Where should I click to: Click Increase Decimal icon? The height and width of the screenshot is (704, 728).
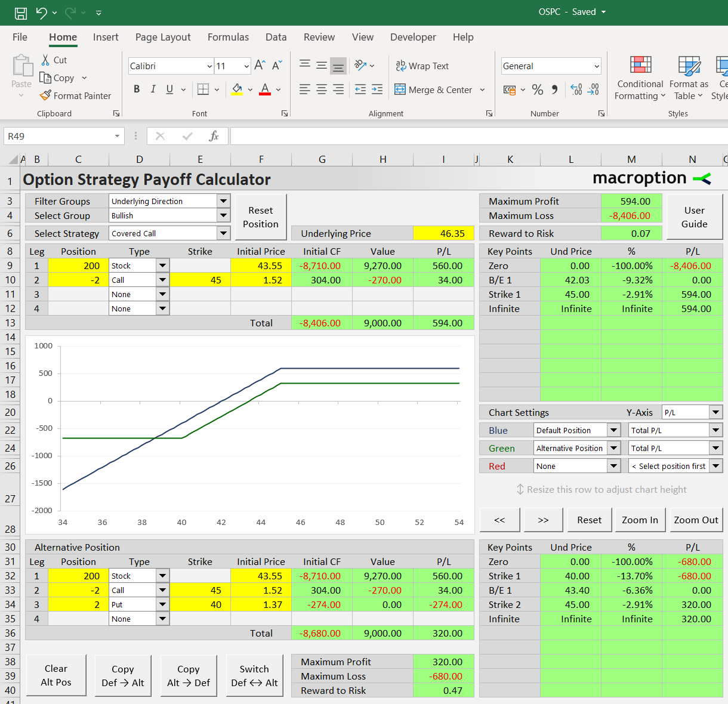coord(576,89)
